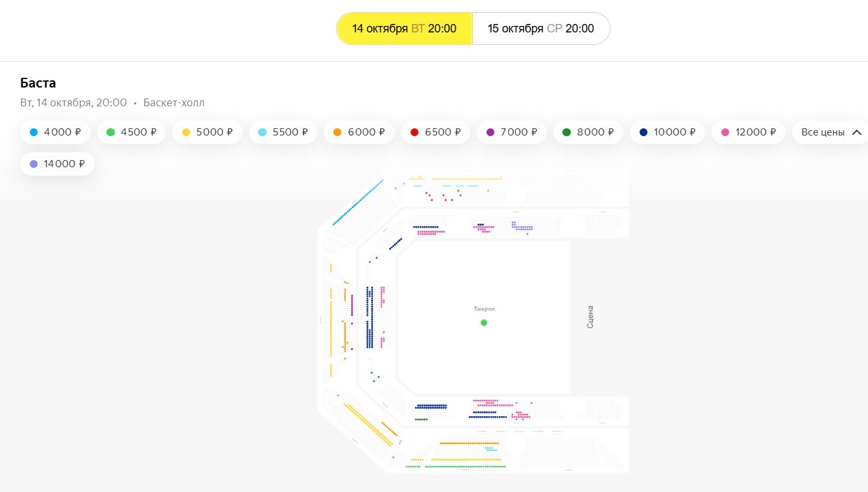Click the red 6500 ₽ price chip

pyautogui.click(x=436, y=132)
